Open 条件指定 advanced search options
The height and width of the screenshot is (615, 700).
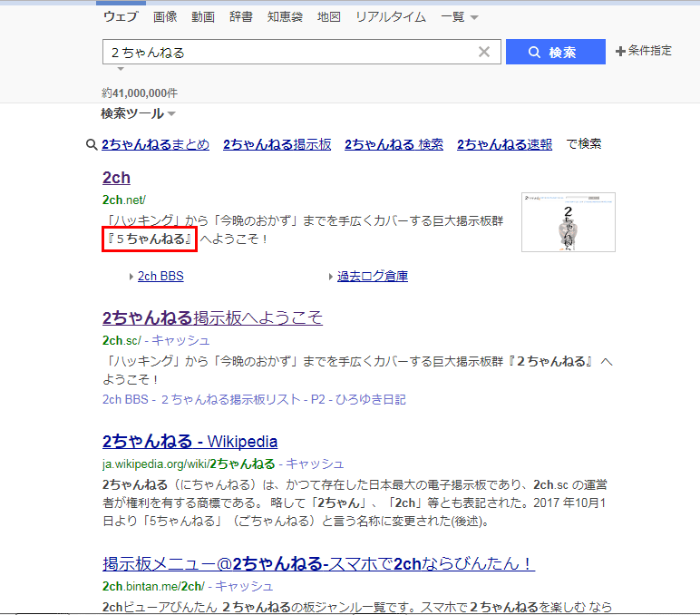644,51
